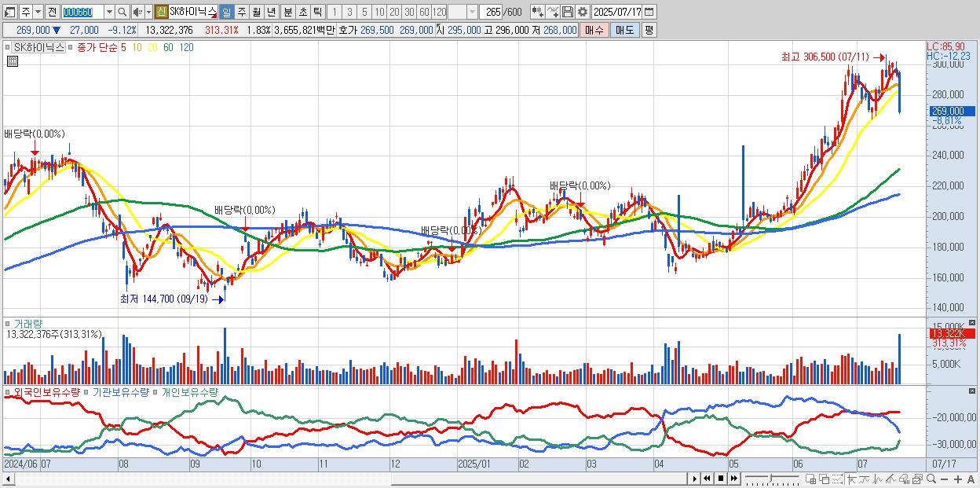Adjust the replay speed slider handle
Viewport: 980px width, 488px height.
click(x=770, y=479)
